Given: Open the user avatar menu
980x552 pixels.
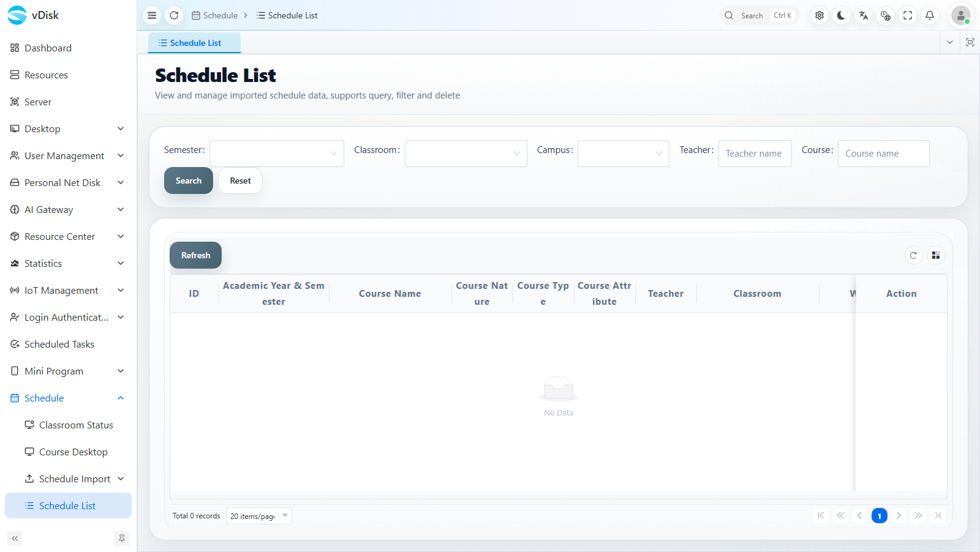Looking at the screenshot, I should 960,15.
